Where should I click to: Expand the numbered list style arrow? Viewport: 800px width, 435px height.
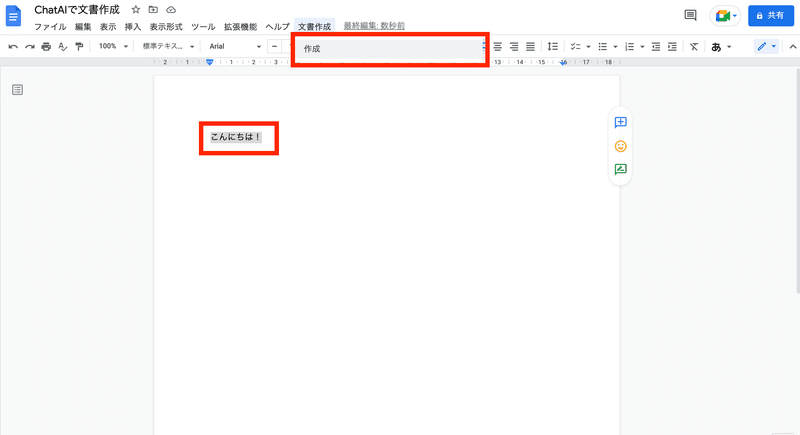point(642,47)
